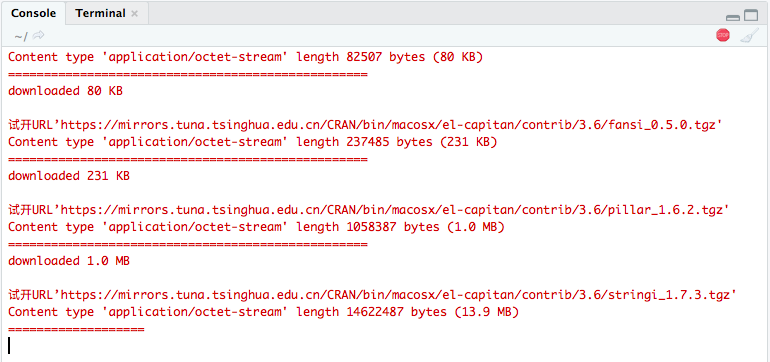View the current working directory arrow
This screenshot has width=770, height=362.
pyautogui.click(x=38, y=35)
